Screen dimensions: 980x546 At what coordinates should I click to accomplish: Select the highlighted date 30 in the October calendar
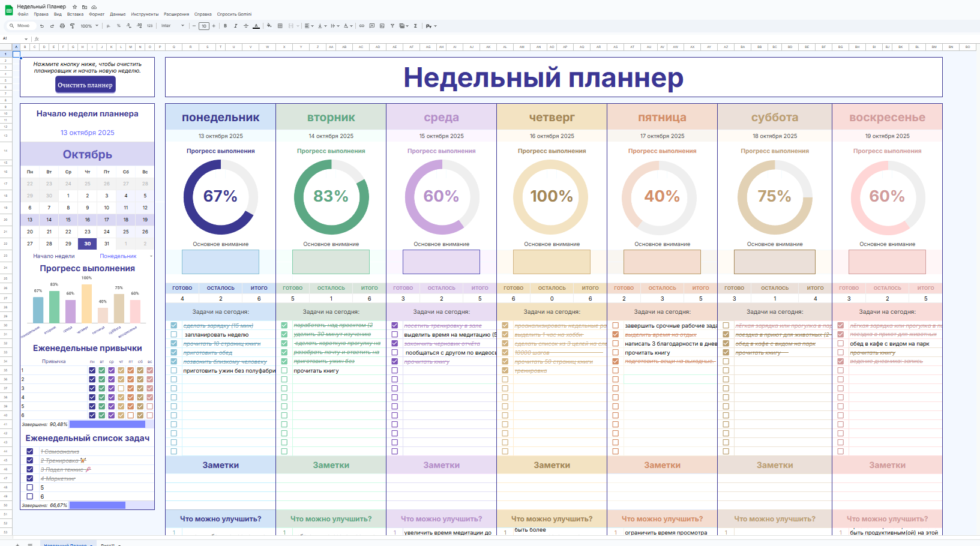coord(88,244)
